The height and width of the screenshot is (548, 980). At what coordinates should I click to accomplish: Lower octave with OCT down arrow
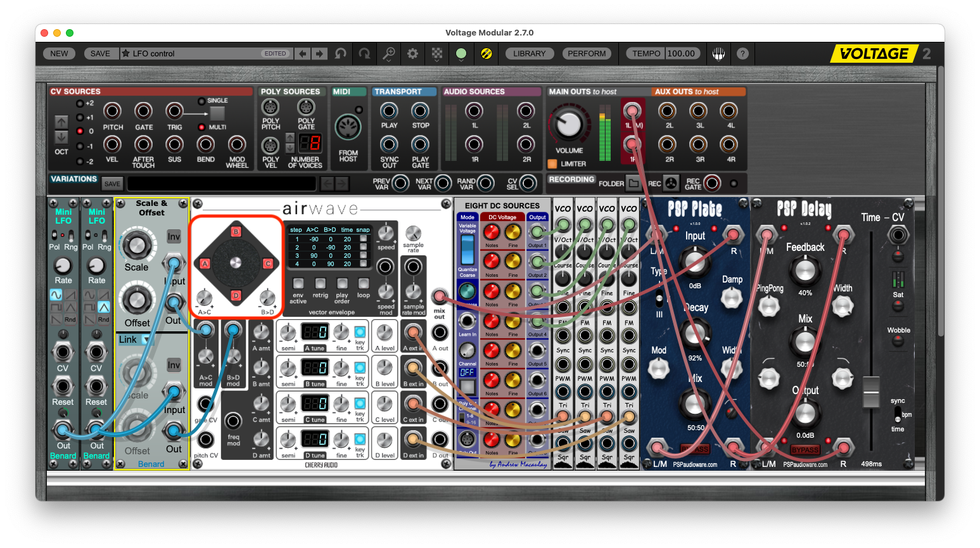coord(61,136)
